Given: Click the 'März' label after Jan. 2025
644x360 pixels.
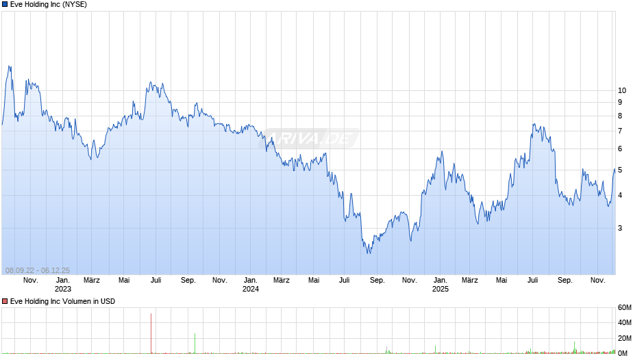Looking at the screenshot, I should click(470, 281).
